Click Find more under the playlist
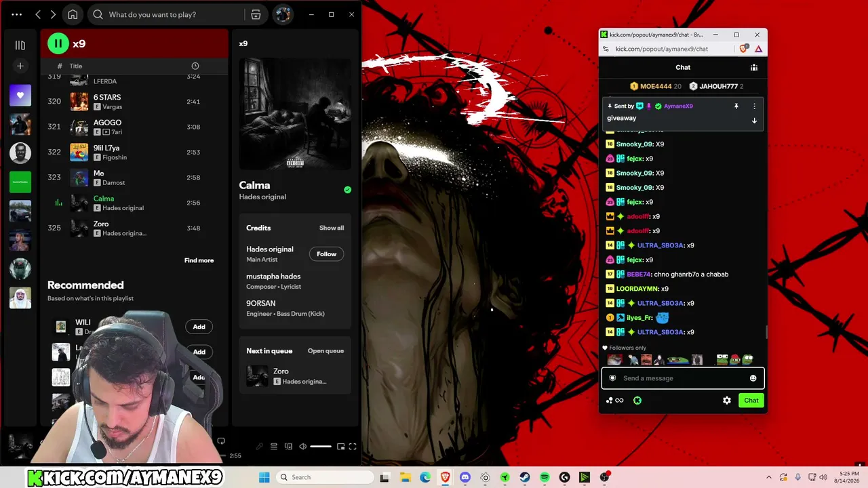Image resolution: width=868 pixels, height=488 pixels. click(x=199, y=260)
